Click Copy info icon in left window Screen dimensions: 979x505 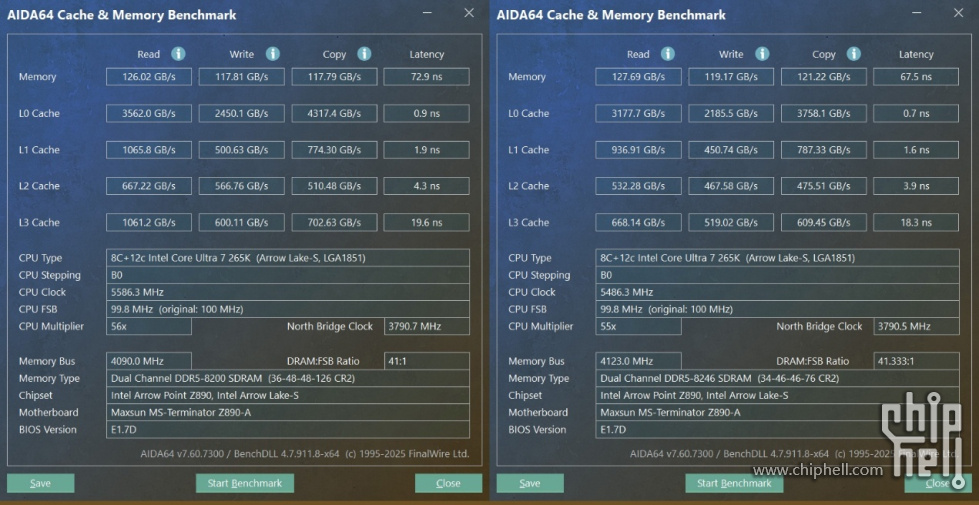click(x=365, y=54)
